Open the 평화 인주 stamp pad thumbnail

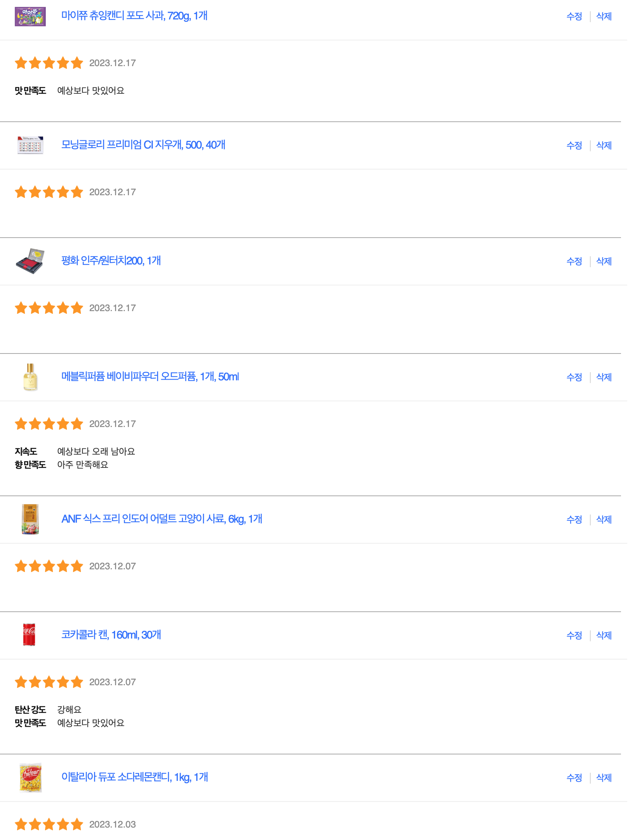(x=30, y=261)
